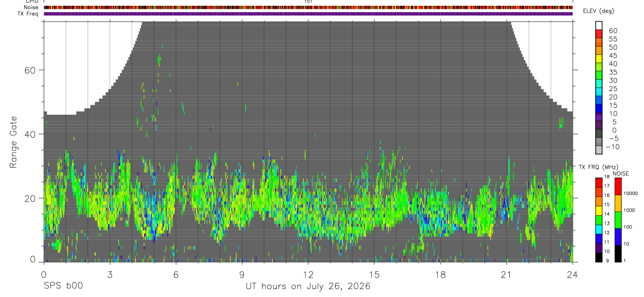Click the yellow swatch in NOISE colorbar

(617, 203)
